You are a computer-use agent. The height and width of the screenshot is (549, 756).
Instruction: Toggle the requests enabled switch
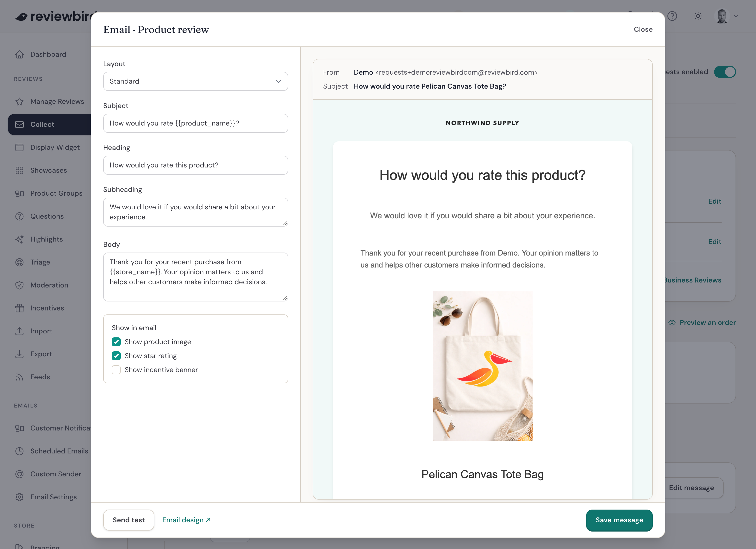pos(725,72)
